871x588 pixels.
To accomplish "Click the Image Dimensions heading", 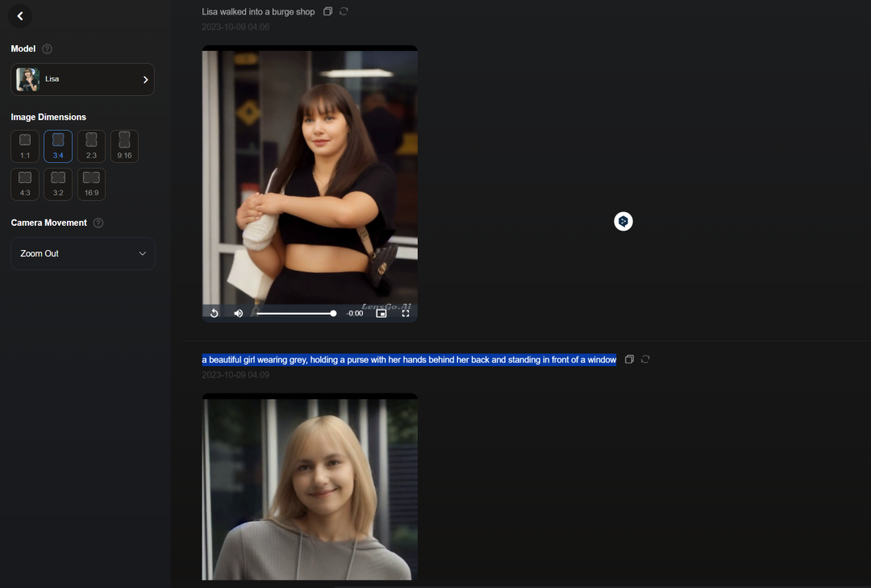I will tap(48, 117).
